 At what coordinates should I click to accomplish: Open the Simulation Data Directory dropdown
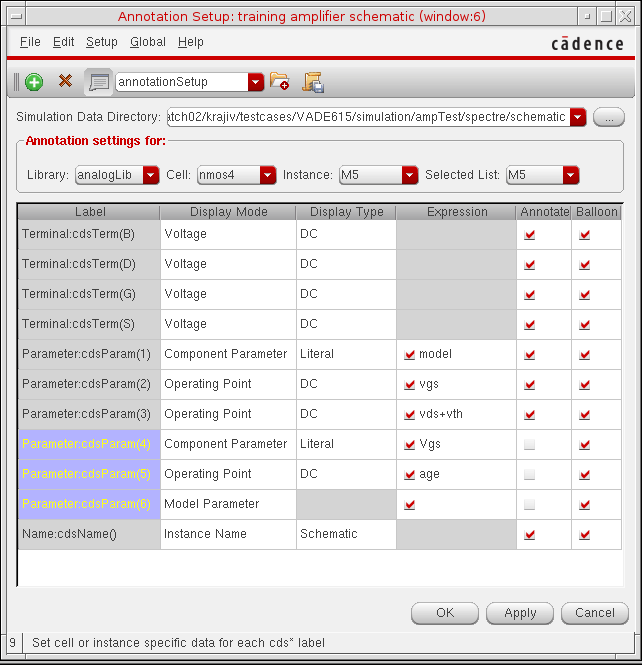coord(578,117)
